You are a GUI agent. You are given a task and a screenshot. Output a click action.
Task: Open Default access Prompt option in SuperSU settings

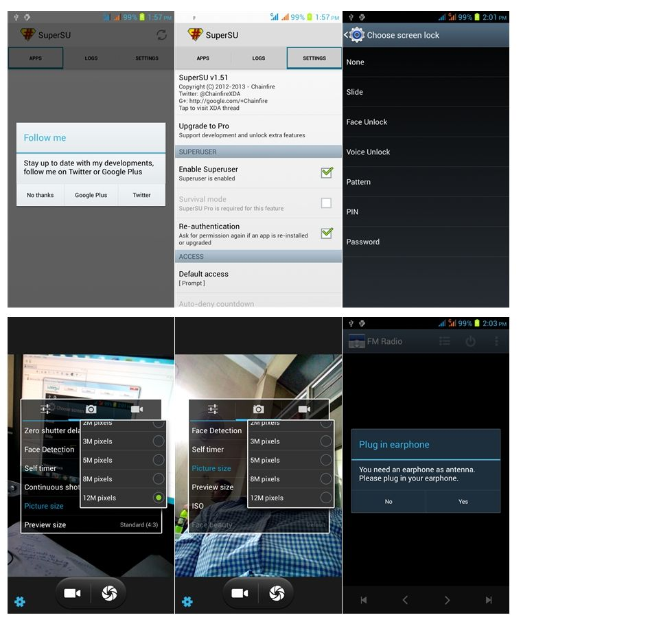(x=258, y=278)
